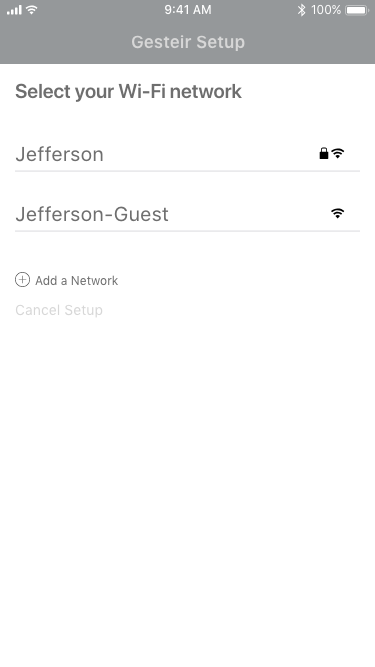
Task: Tap the Gesteir Setup title
Action: click(x=188, y=42)
